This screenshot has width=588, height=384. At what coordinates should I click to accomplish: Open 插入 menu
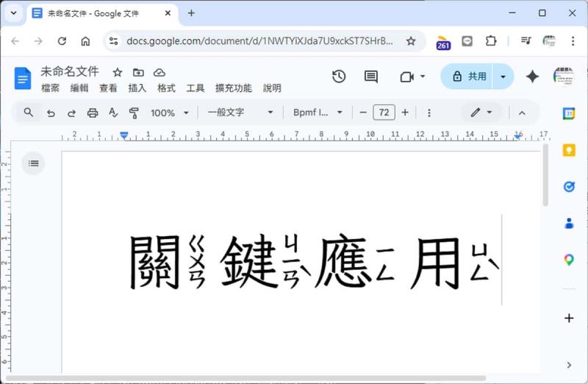click(137, 88)
